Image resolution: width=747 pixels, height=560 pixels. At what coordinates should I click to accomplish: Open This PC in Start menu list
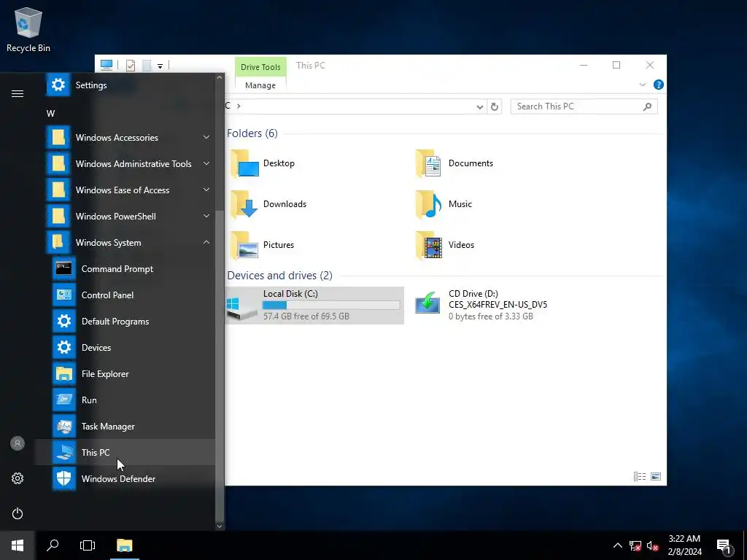click(x=125, y=452)
